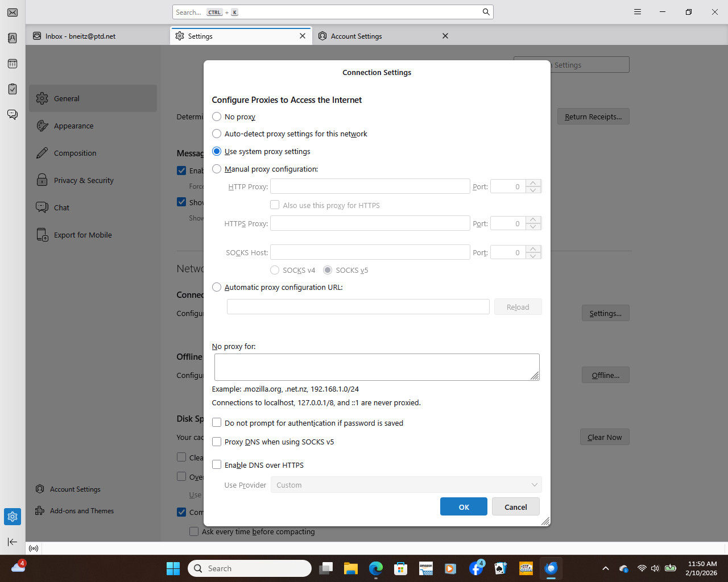
Task: Open the Windows Start menu
Action: click(x=173, y=568)
